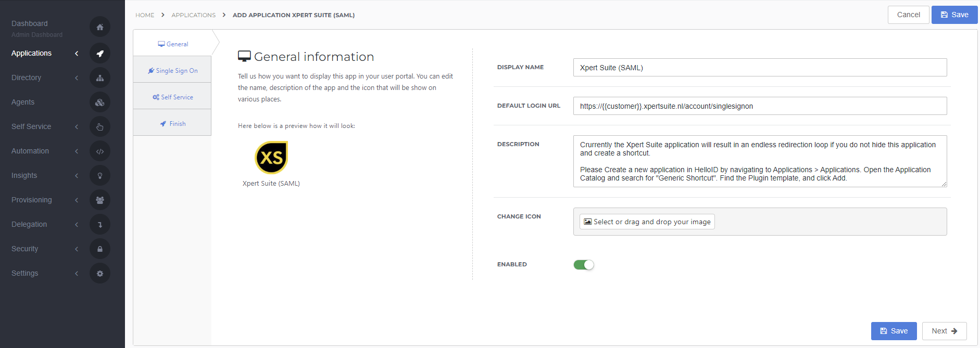Collapse the Applications sidebar menu chevron

click(77, 53)
